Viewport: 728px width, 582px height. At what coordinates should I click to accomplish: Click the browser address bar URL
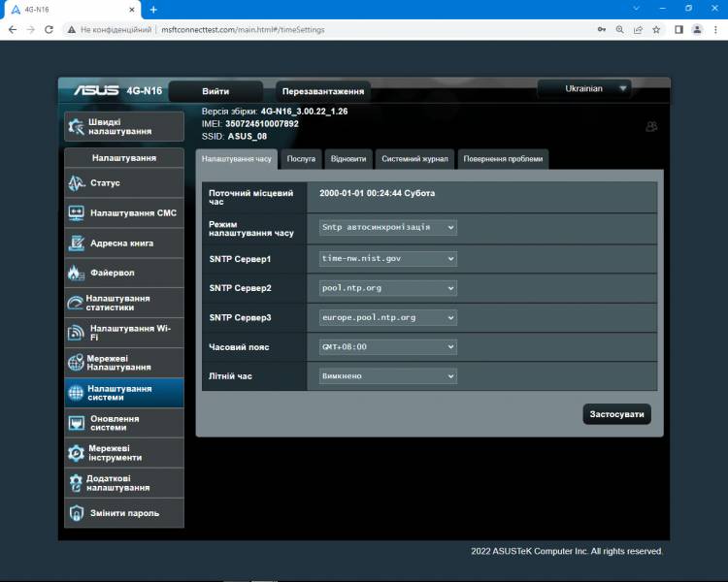pos(243,30)
